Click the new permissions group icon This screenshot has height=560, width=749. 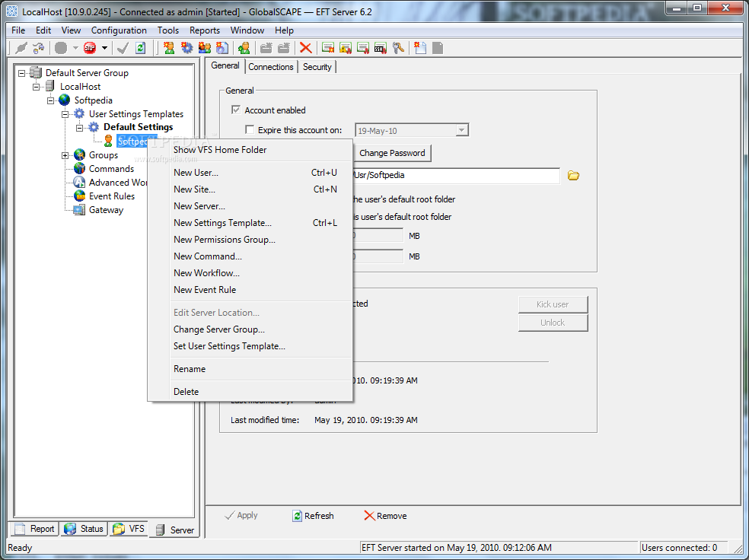(x=205, y=48)
